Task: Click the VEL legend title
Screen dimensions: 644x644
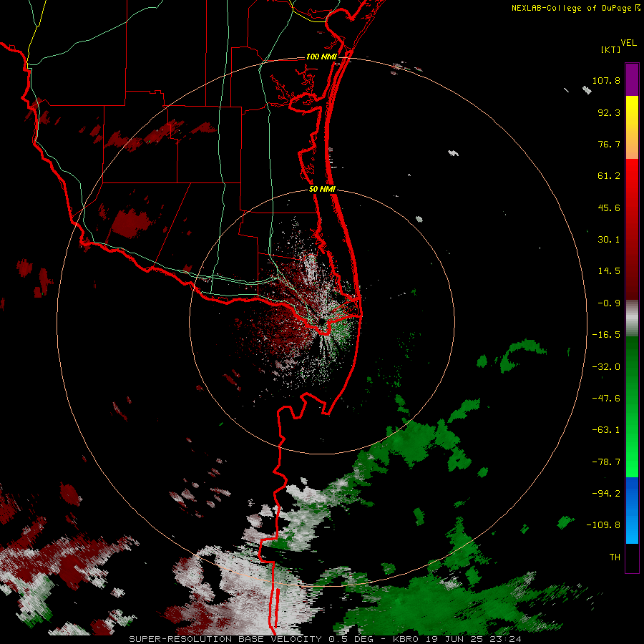Action: click(628, 42)
